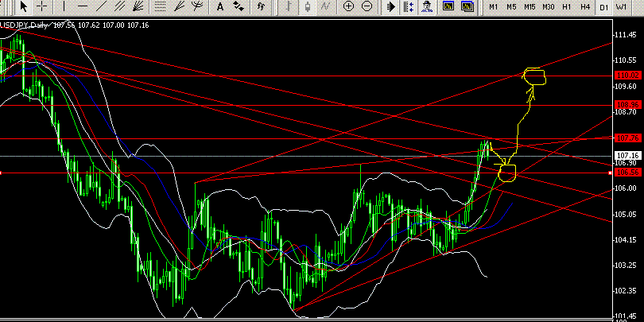
Task: Toggle chart auto scroll
Action: point(390,6)
